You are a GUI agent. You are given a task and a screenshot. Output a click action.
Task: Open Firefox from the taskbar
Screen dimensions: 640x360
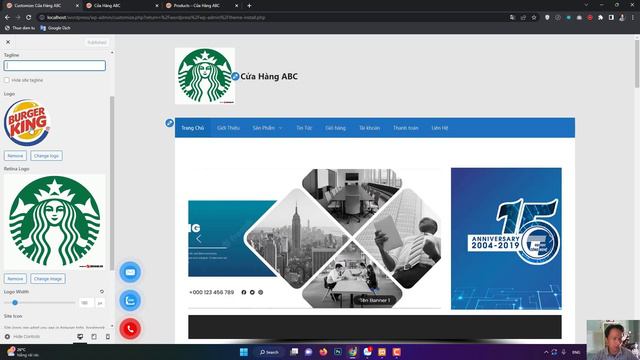click(323, 352)
